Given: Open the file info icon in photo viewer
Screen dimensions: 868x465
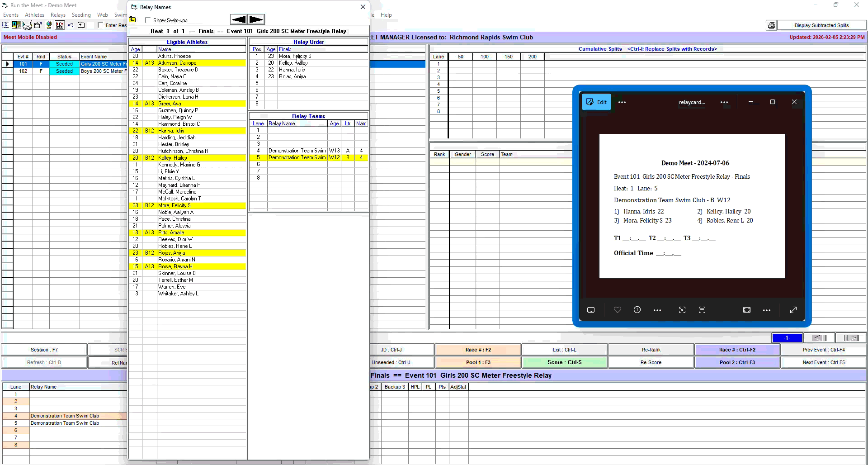Looking at the screenshot, I should tap(637, 310).
